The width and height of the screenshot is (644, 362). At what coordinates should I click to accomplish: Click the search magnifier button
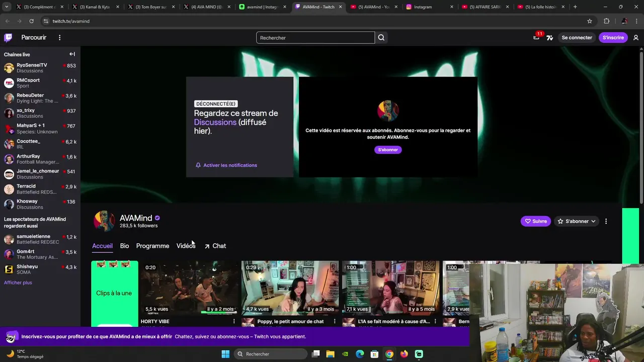pyautogui.click(x=381, y=38)
